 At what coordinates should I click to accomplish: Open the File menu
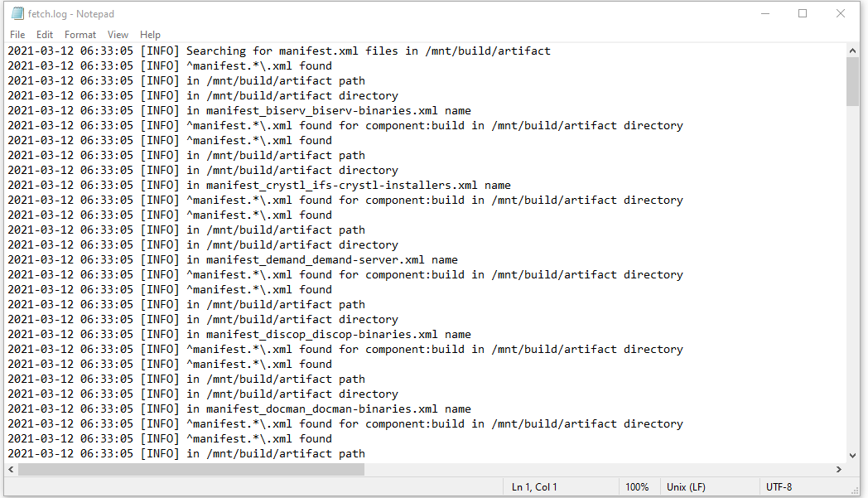click(x=17, y=34)
